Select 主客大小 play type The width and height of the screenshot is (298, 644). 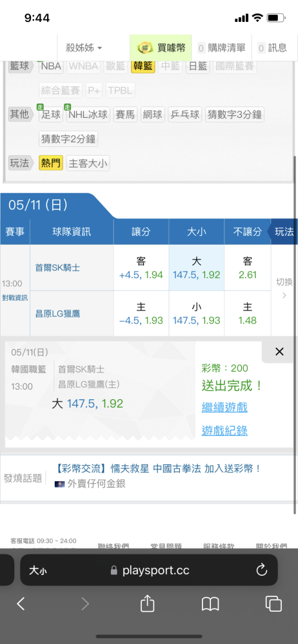tap(88, 164)
